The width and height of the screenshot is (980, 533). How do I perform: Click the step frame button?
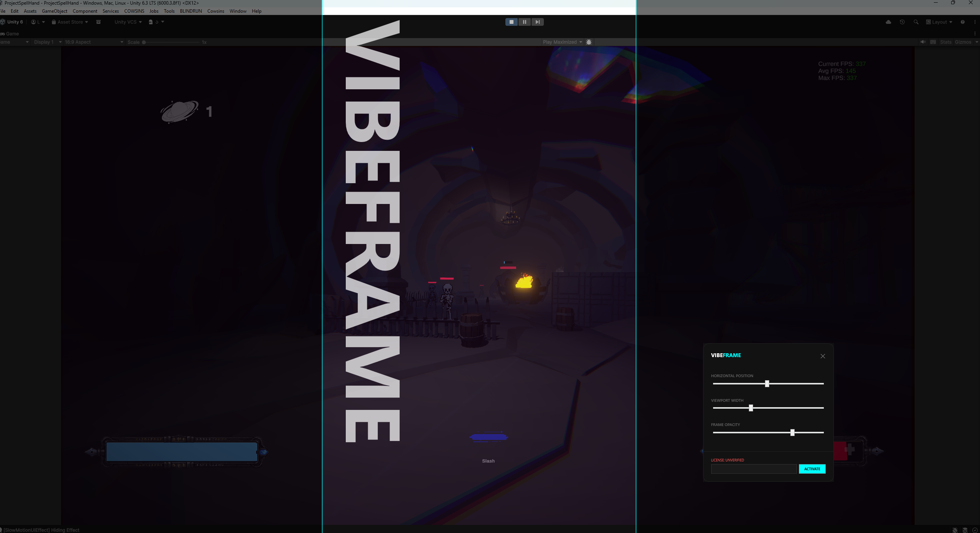click(537, 22)
